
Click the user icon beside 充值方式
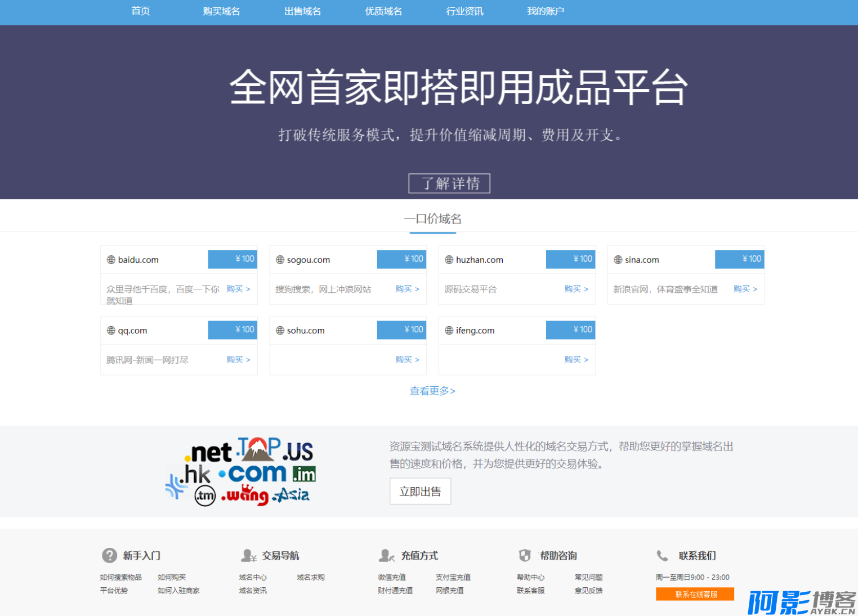click(387, 556)
